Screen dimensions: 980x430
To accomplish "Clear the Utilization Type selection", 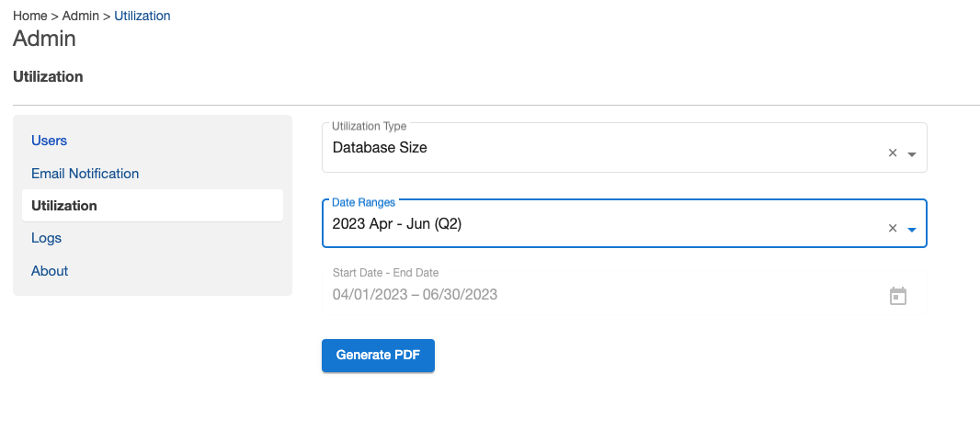I will click(892, 153).
